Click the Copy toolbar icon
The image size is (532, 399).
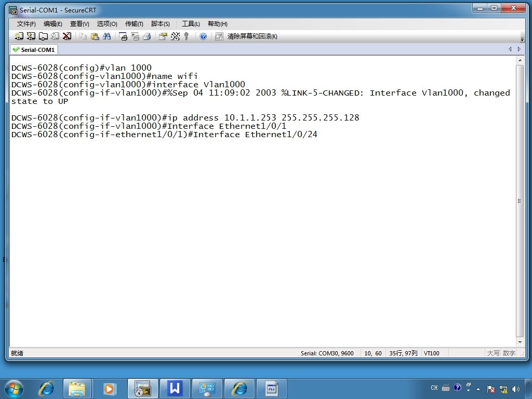(x=83, y=36)
